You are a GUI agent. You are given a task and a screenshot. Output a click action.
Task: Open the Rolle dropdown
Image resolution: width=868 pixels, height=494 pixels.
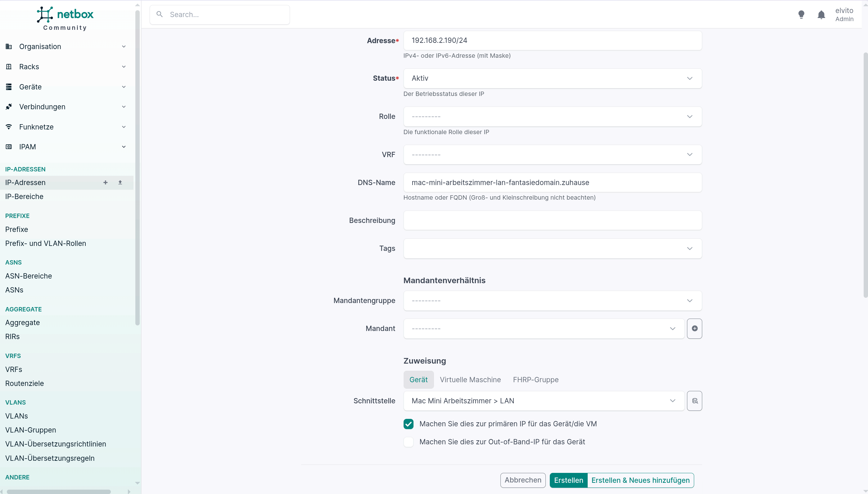(553, 116)
